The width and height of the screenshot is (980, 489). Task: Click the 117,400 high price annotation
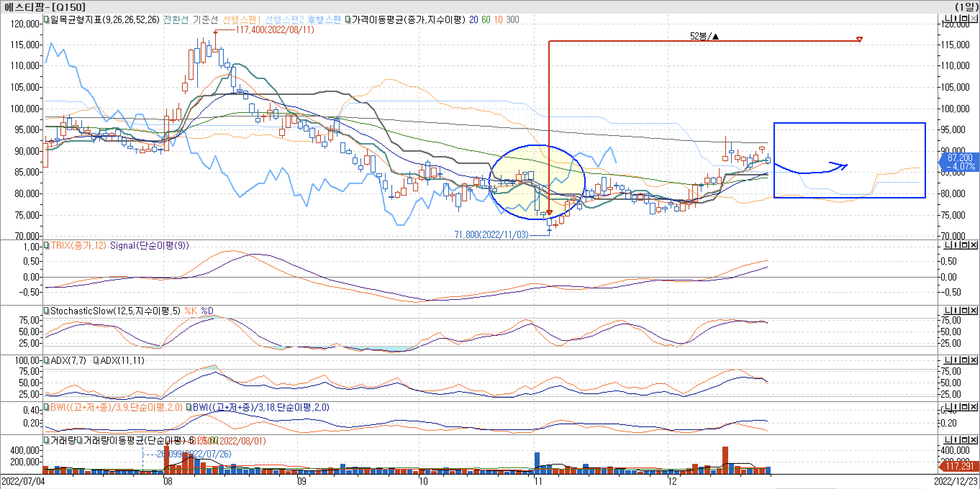(x=275, y=30)
